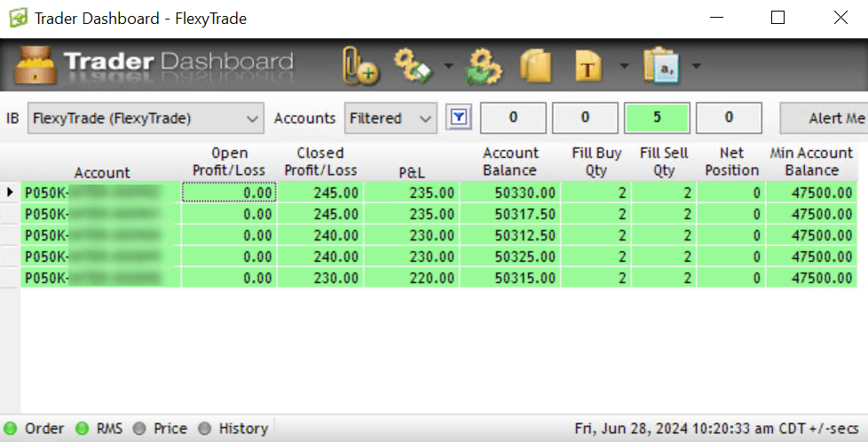Click Closed Profit/Loss cell 230.00
The height and width of the screenshot is (442, 868).
tap(320, 278)
